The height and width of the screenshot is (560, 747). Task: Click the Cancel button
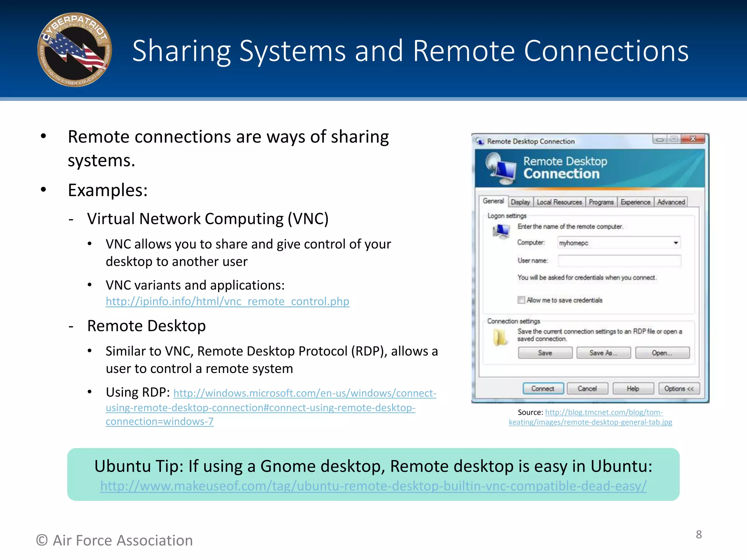pyautogui.click(x=587, y=389)
